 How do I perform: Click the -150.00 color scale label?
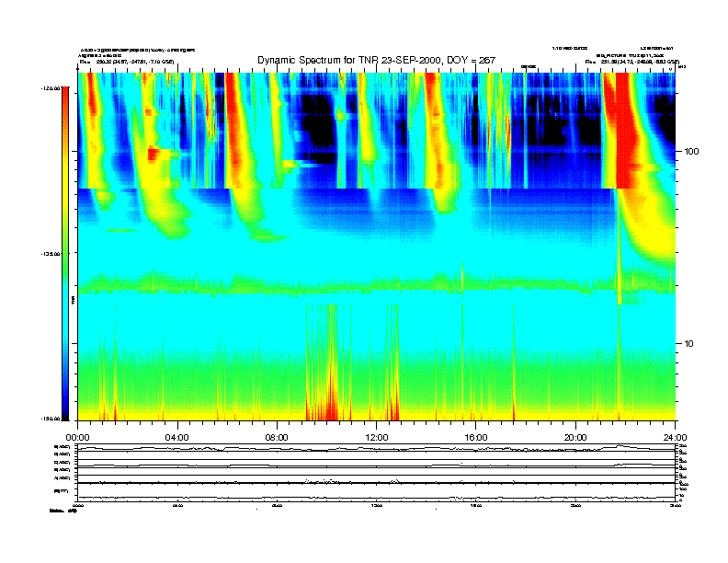(51, 419)
